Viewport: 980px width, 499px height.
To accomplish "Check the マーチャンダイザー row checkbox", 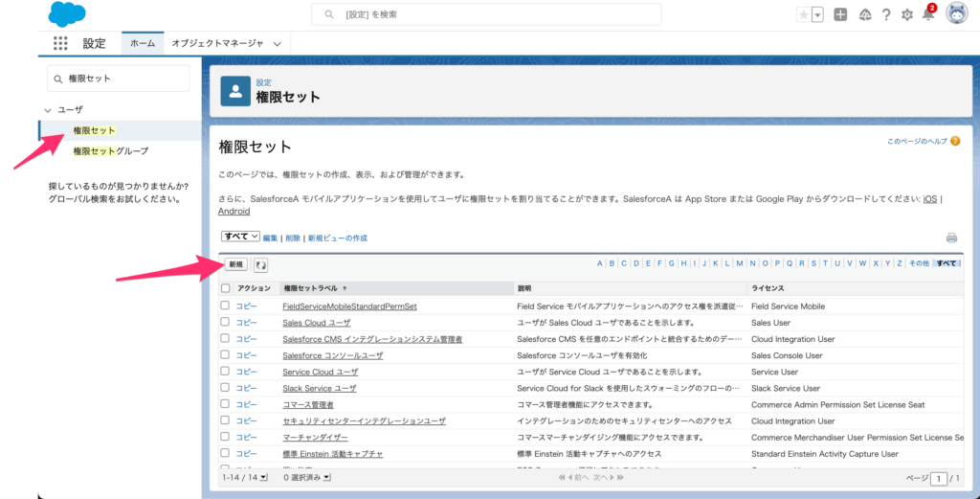I will coord(225,437).
